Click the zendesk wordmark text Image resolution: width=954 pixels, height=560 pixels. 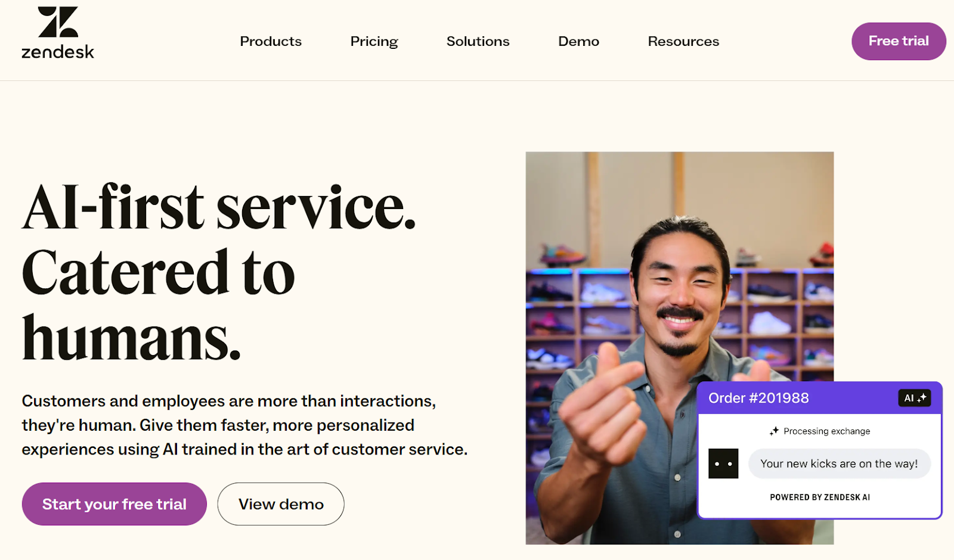tap(58, 52)
